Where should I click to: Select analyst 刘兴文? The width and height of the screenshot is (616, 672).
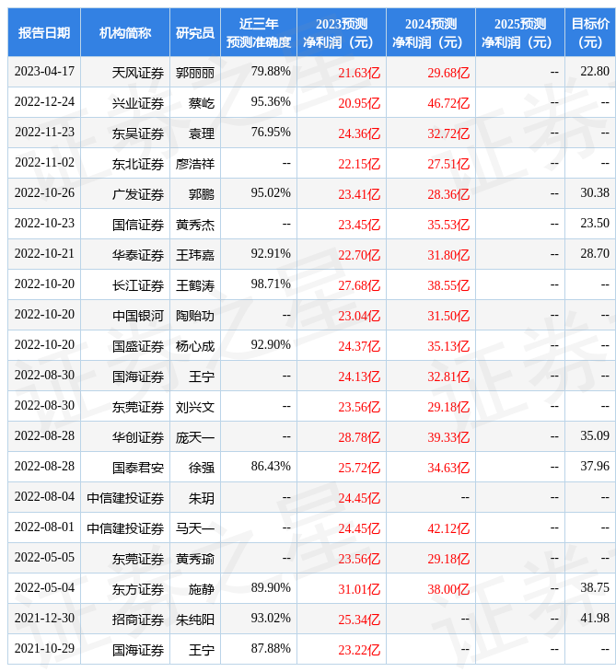[x=195, y=408]
